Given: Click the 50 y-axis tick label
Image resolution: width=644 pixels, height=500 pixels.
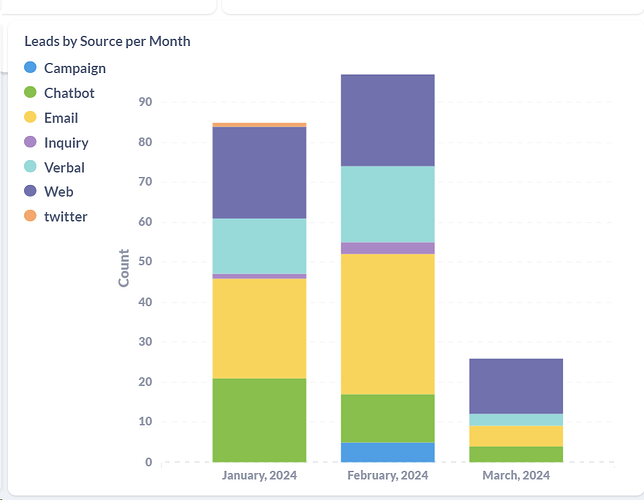Looking at the screenshot, I should (x=145, y=261).
